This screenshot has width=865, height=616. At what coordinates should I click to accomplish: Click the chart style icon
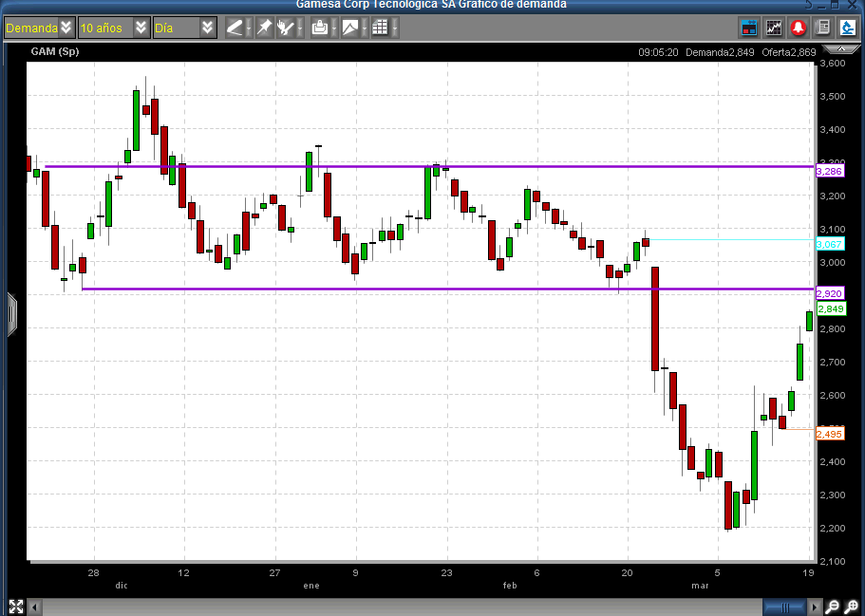click(x=349, y=28)
